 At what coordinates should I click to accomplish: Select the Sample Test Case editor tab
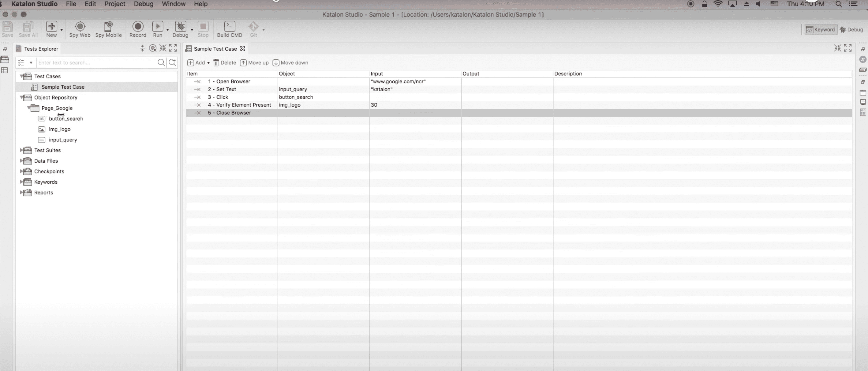215,49
